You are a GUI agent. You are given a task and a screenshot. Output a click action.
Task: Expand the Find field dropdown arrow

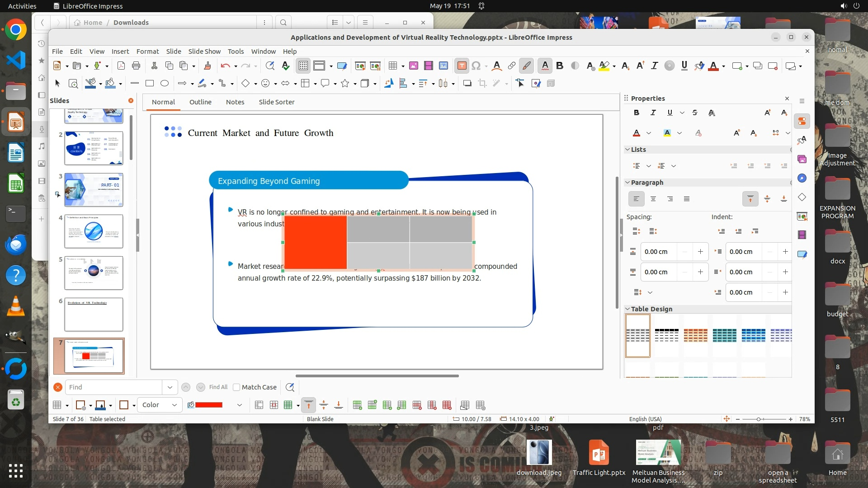pyautogui.click(x=170, y=387)
